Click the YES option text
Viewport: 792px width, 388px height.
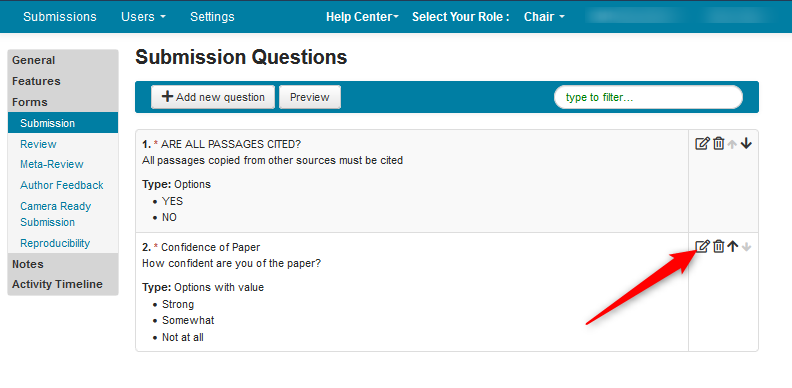click(172, 201)
